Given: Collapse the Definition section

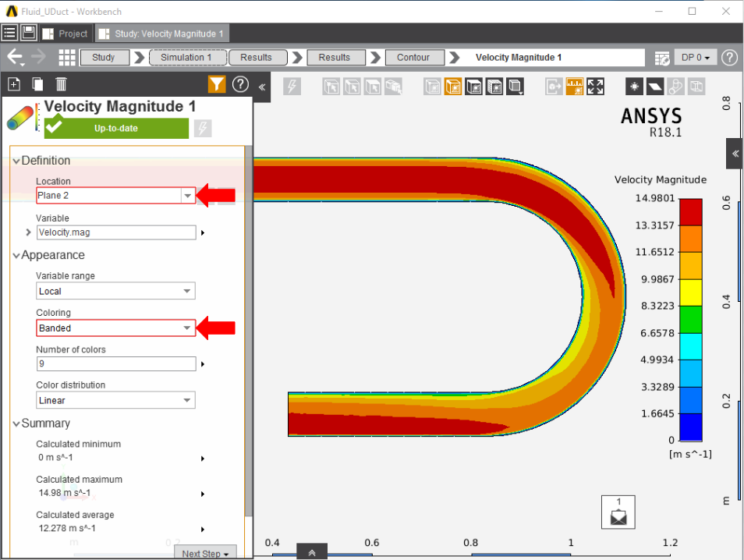Looking at the screenshot, I should coord(16,161).
